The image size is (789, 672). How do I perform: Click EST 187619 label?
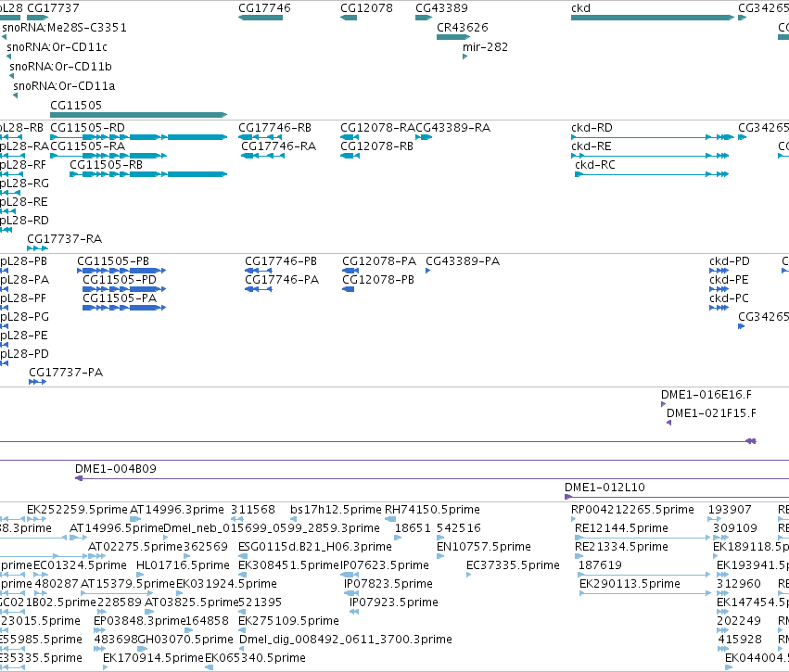click(x=600, y=565)
